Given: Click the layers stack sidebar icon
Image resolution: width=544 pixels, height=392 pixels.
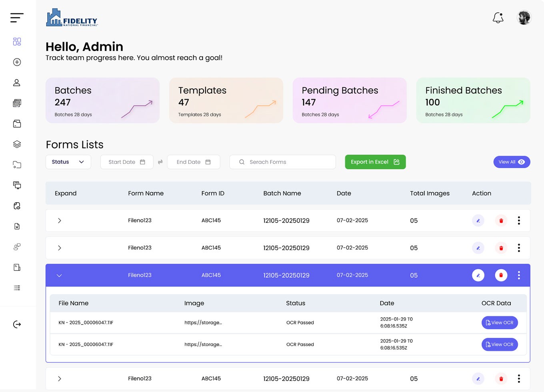Looking at the screenshot, I should tap(17, 144).
